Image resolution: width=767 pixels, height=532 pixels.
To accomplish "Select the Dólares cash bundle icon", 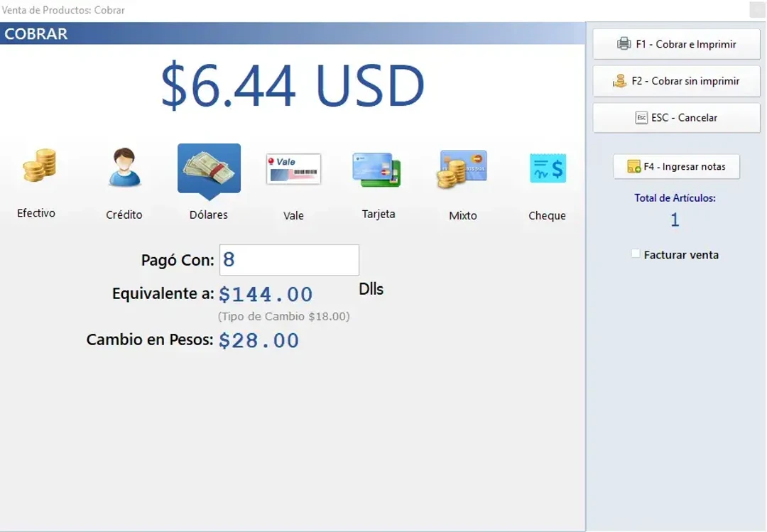I will [x=209, y=168].
